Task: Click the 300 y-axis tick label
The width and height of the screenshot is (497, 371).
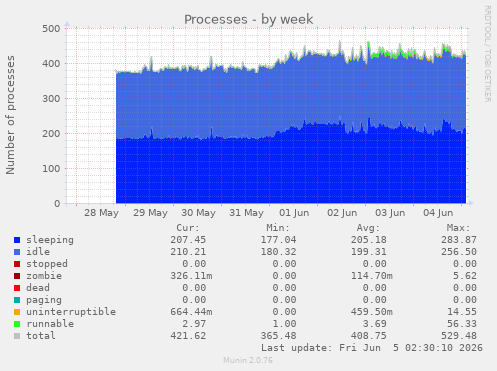Action: pos(51,99)
